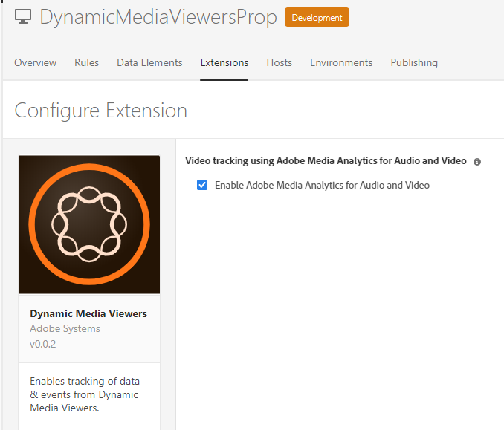Click the monitor icon beside DynamicMediaViewersProp

click(x=23, y=16)
